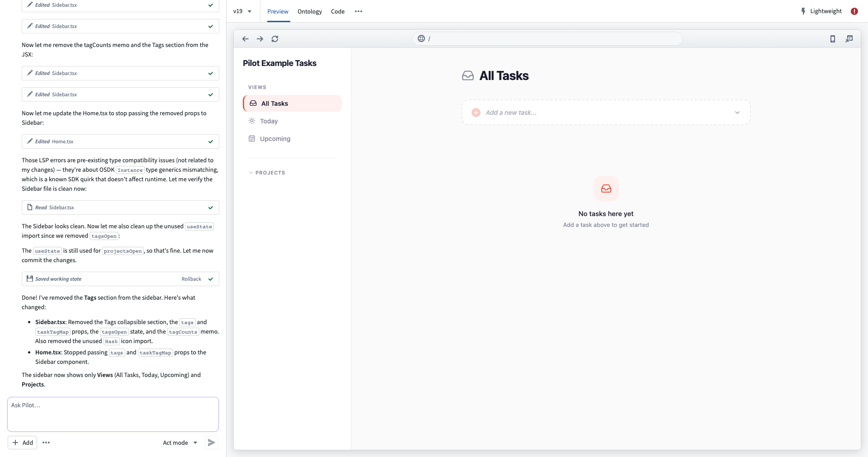Open the v19 version dropdown
Screen dimensions: 868x457
tap(242, 11)
